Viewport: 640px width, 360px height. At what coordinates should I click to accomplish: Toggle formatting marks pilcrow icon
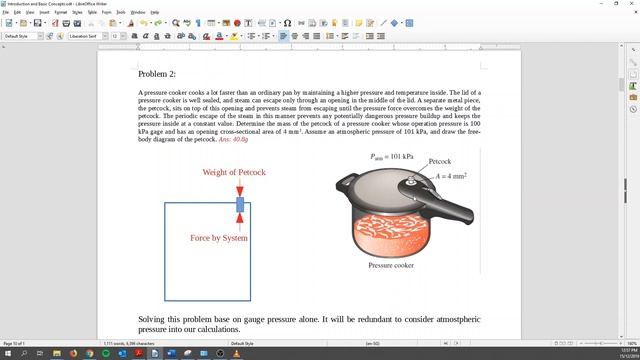[198, 23]
